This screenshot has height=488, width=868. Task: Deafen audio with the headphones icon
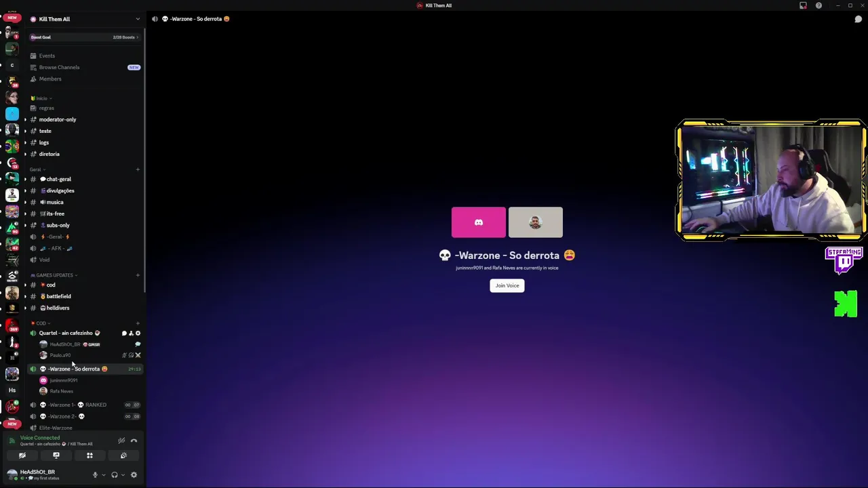click(115, 475)
